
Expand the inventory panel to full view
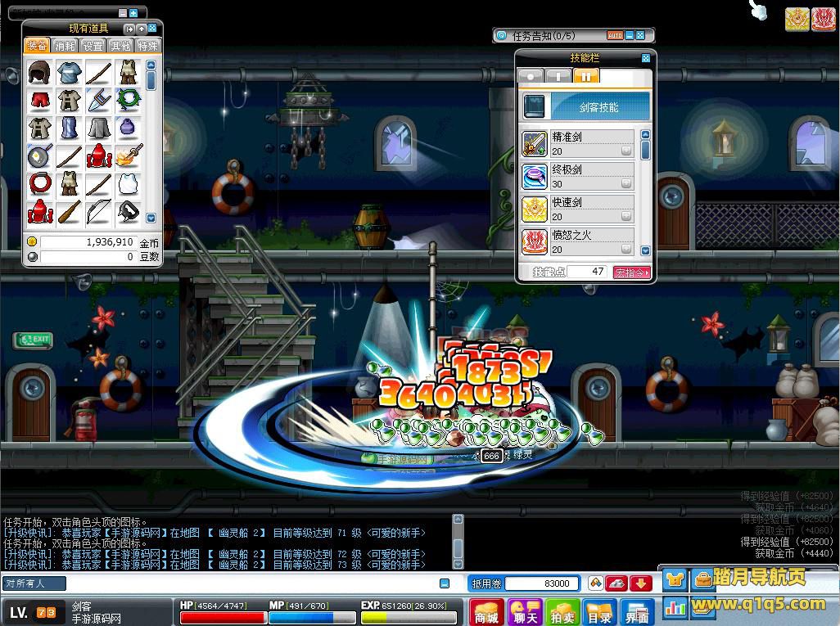129,29
